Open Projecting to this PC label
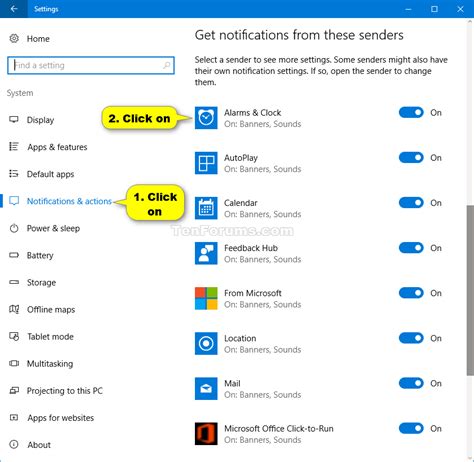Image resolution: width=474 pixels, height=462 pixels. (x=65, y=390)
